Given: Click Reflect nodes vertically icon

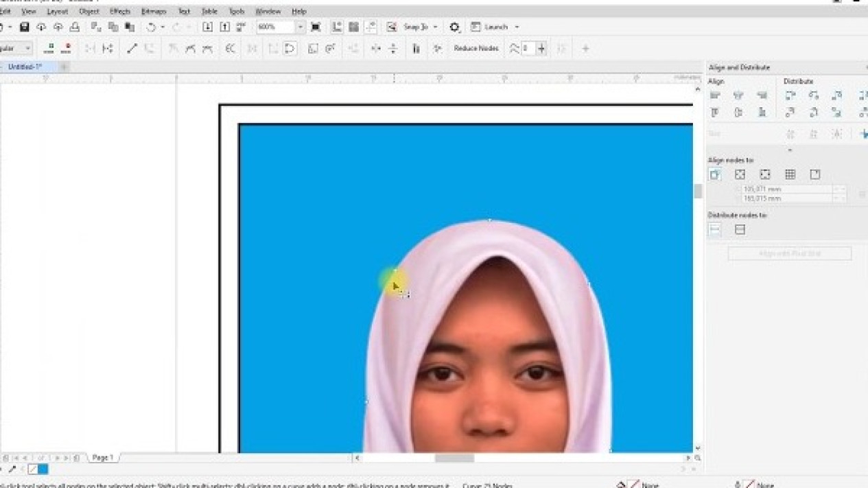Looking at the screenshot, I should [393, 48].
